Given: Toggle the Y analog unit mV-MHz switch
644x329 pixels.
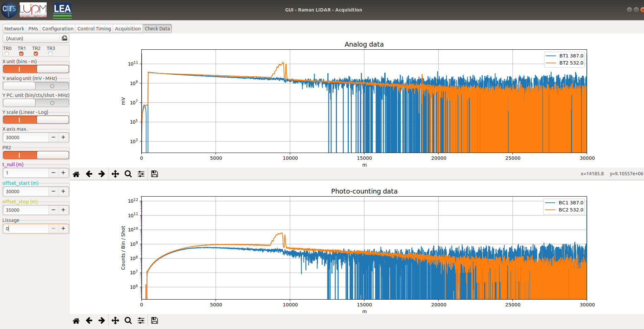Looking at the screenshot, I should pyautogui.click(x=36, y=86).
